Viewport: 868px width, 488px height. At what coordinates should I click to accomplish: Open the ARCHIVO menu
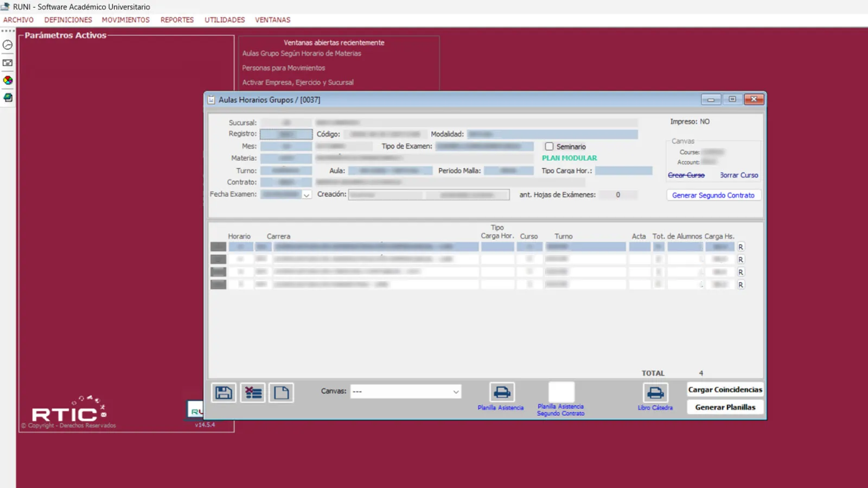18,20
